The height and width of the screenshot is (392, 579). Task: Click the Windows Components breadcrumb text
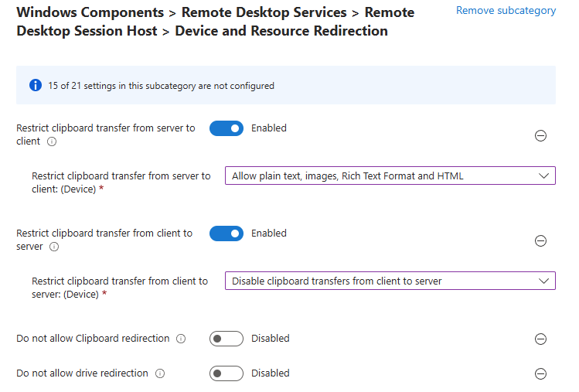[90, 13]
